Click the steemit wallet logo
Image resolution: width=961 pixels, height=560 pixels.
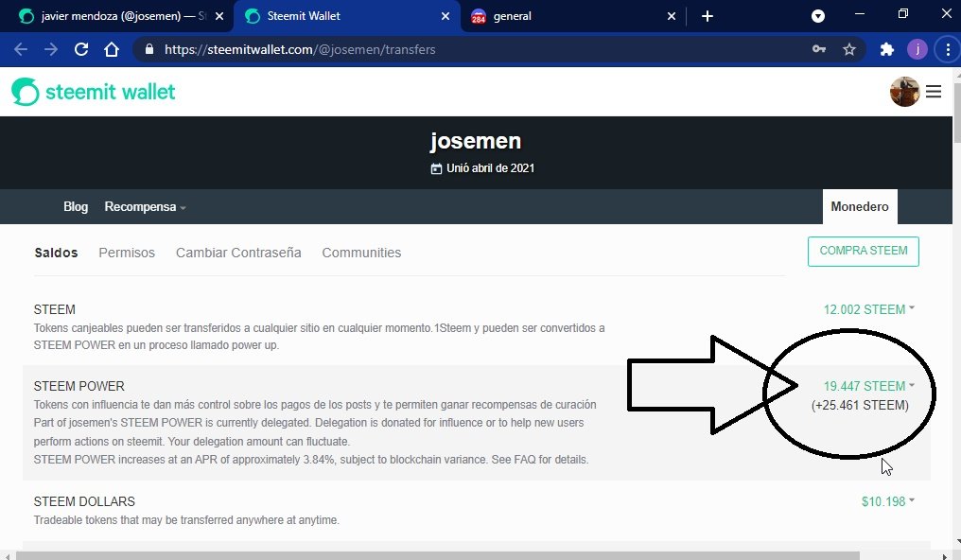93,92
